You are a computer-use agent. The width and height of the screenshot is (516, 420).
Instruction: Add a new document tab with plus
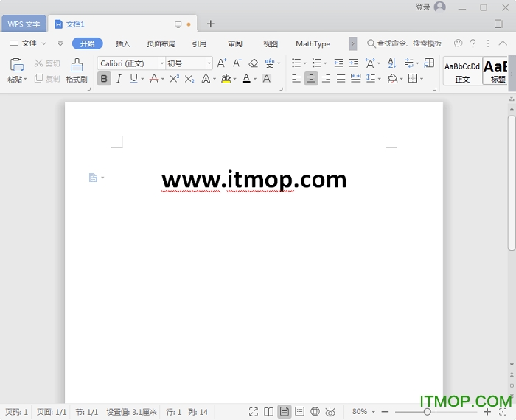pos(211,24)
